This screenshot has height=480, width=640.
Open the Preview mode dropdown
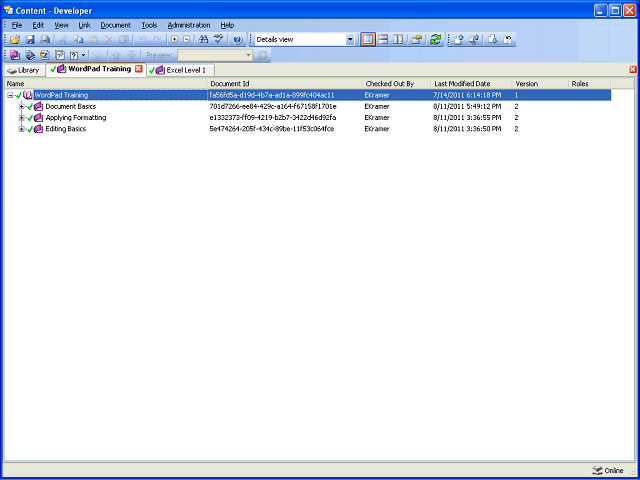(x=249, y=55)
